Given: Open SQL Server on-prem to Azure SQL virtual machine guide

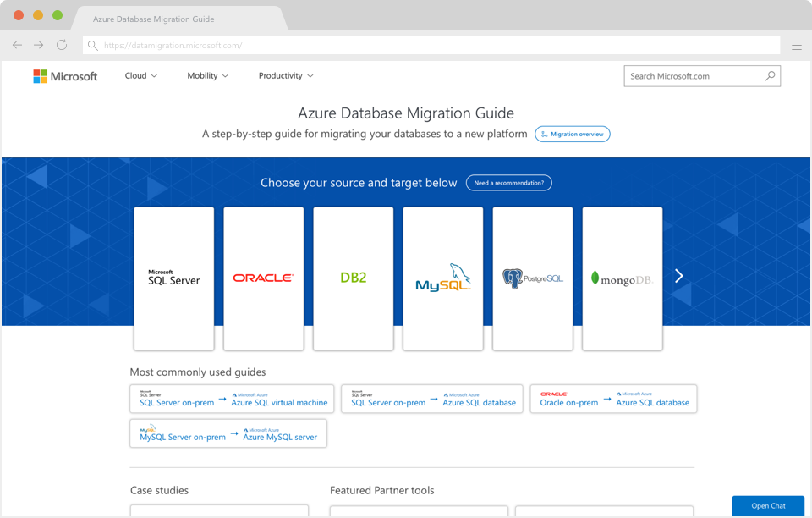Looking at the screenshot, I should 232,399.
